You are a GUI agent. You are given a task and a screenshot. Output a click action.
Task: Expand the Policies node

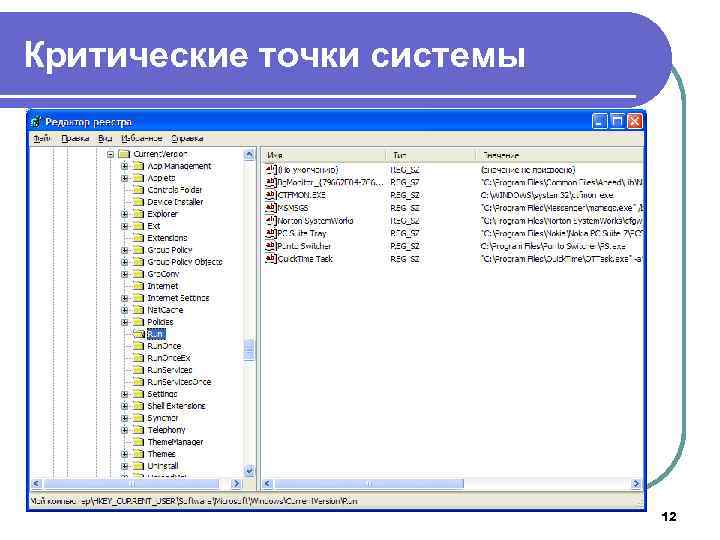click(x=124, y=322)
